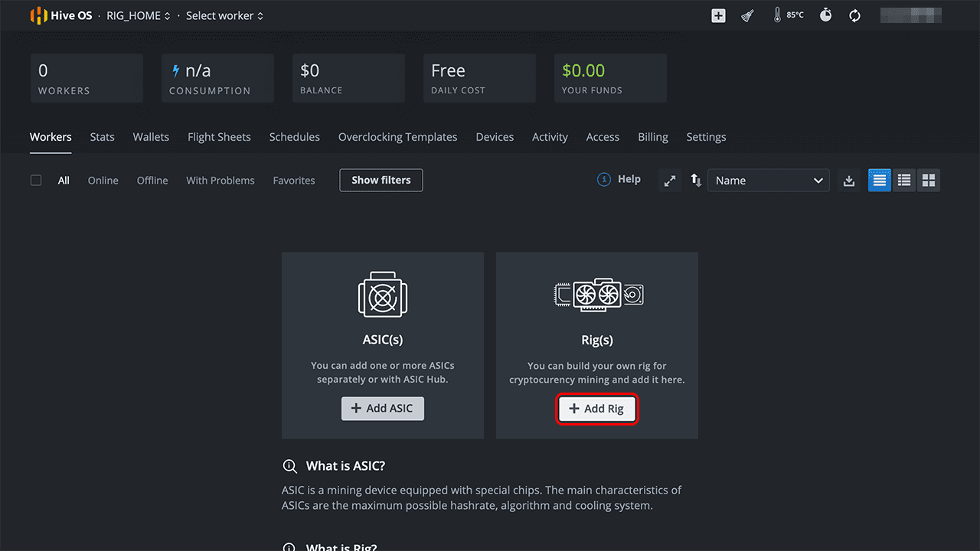
Task: Click the stopwatch timer icon
Action: coord(825,15)
